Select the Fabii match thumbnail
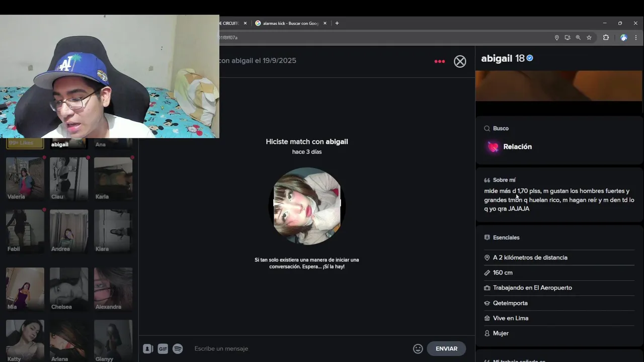 25,231
